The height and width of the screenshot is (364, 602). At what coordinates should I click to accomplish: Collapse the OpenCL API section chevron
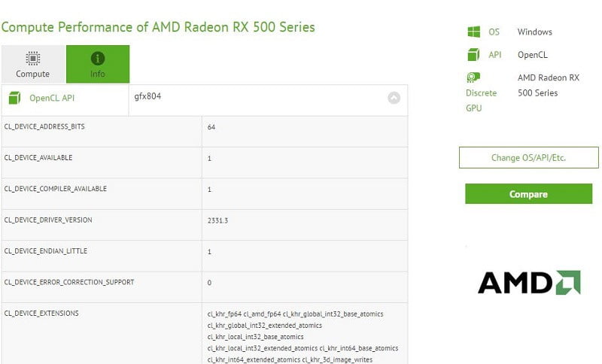click(x=394, y=98)
